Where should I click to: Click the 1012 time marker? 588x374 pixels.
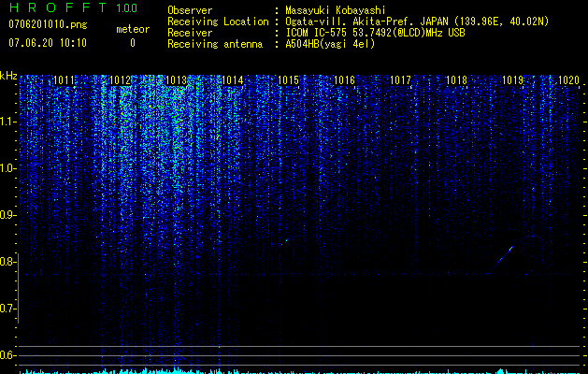tap(121, 80)
